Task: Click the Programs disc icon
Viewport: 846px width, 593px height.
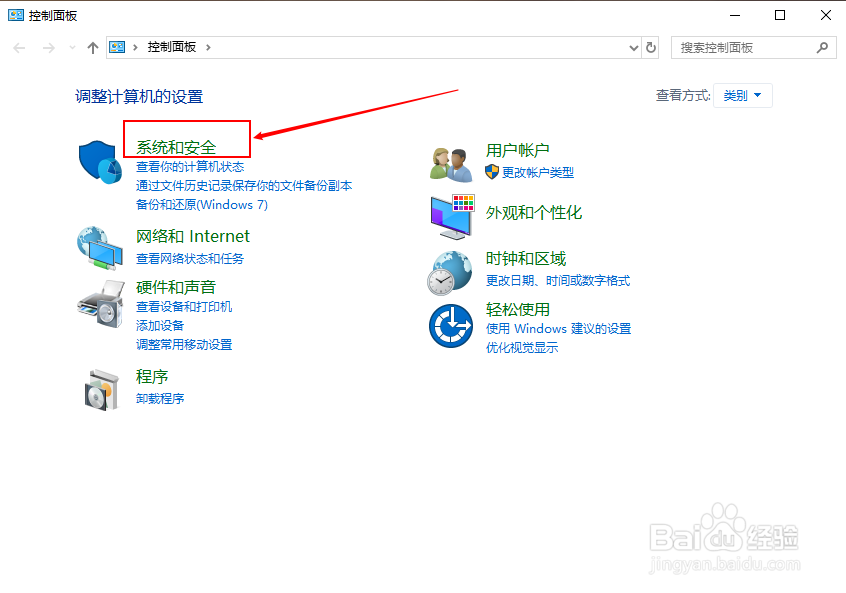Action: tap(101, 390)
